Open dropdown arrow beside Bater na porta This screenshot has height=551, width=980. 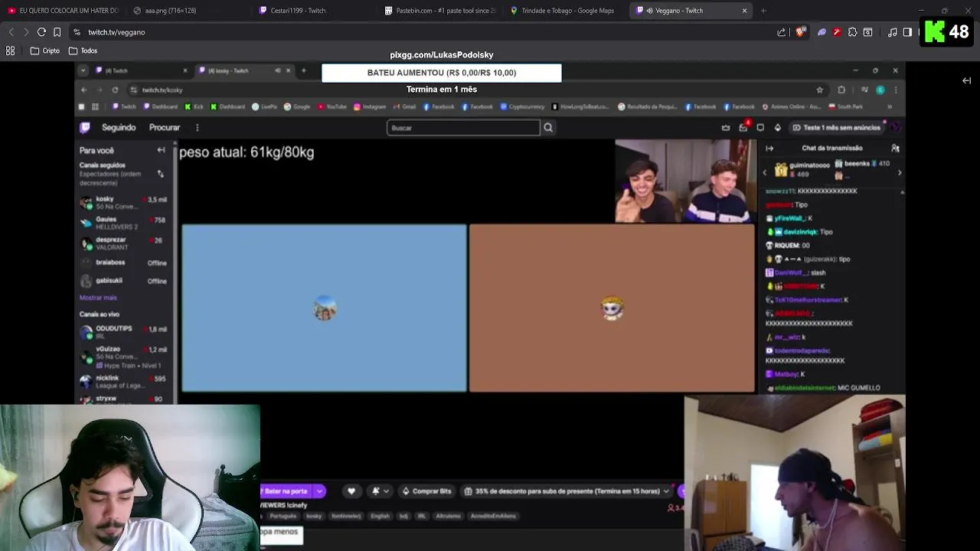(320, 491)
